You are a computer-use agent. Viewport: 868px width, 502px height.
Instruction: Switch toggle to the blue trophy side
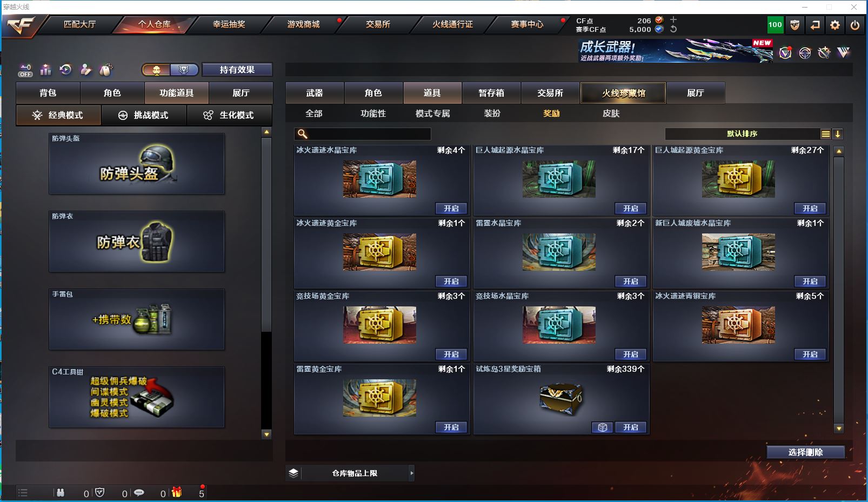(x=184, y=70)
